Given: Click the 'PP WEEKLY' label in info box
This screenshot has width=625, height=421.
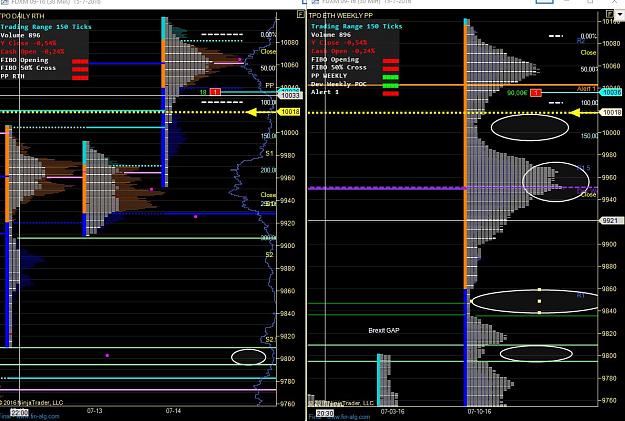Looking at the screenshot, I should point(329,76).
